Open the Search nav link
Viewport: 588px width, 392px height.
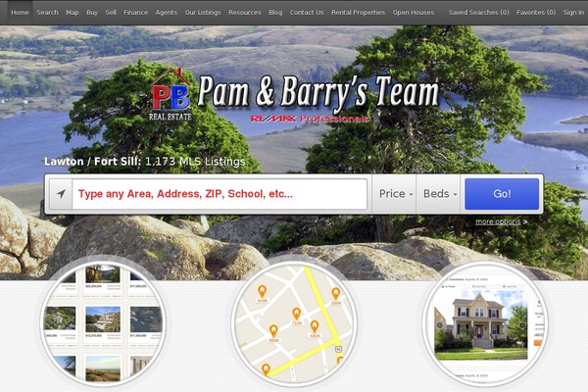(47, 13)
